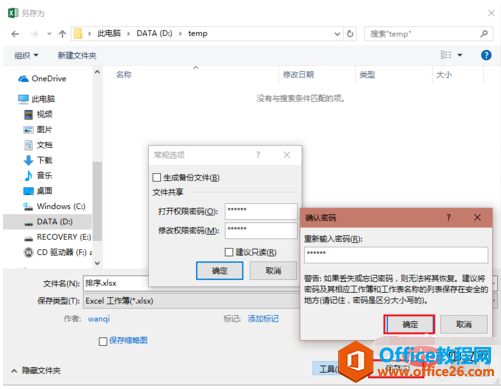
Task: Click 取消 in 确认密码 dialog
Action: tap(464, 324)
